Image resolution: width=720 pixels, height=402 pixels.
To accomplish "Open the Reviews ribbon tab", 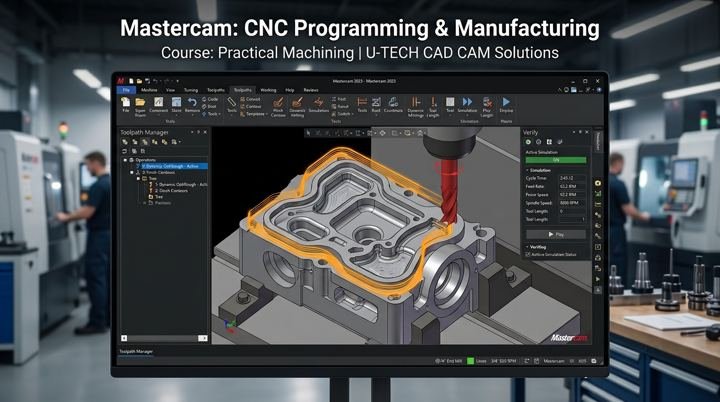I will tap(311, 90).
